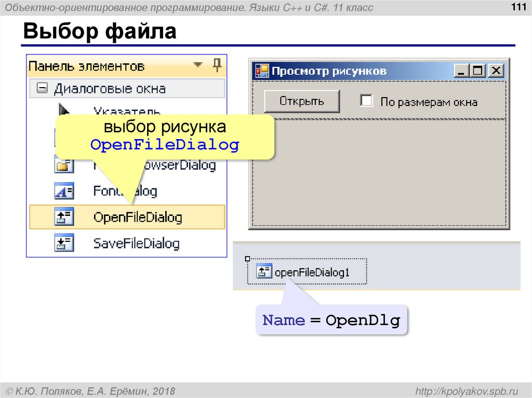Screen dimensions: 532x398
Task: Click the 'Открыть' button on the form
Action: 302,101
